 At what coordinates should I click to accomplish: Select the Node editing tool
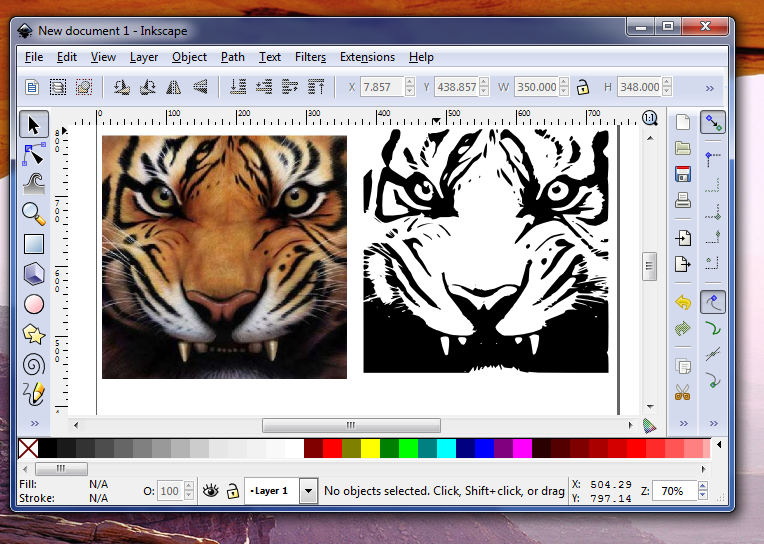click(x=34, y=154)
